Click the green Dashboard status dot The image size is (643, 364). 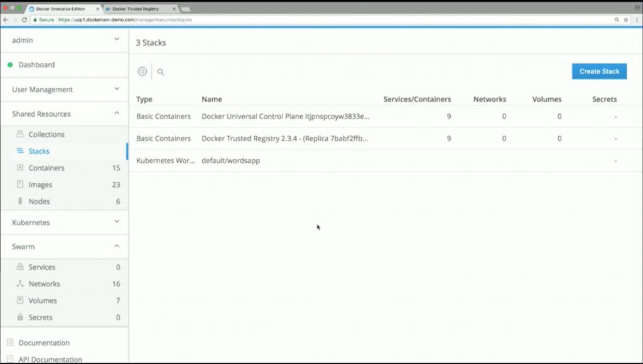[10, 65]
